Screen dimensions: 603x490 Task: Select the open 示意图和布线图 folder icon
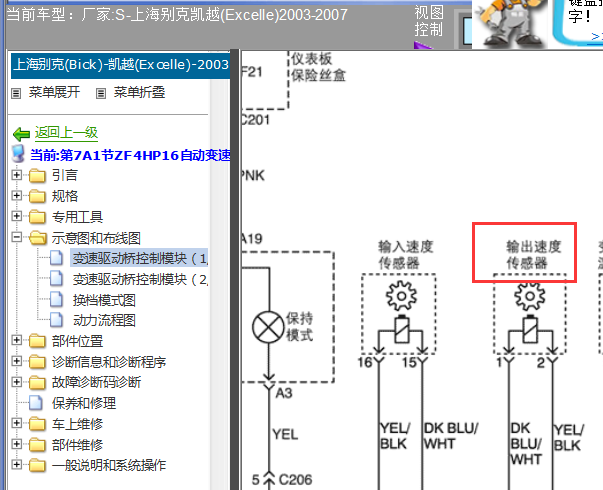[x=38, y=238]
